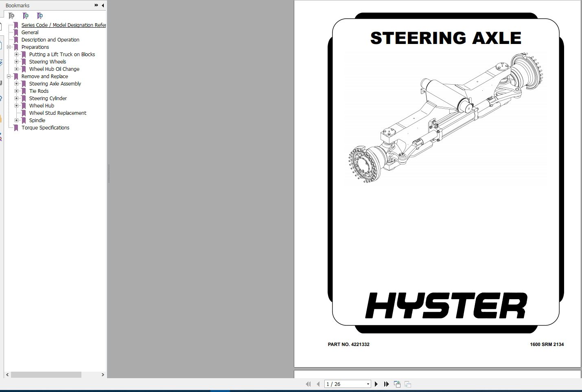Click the greyed next view icon

click(x=408, y=384)
